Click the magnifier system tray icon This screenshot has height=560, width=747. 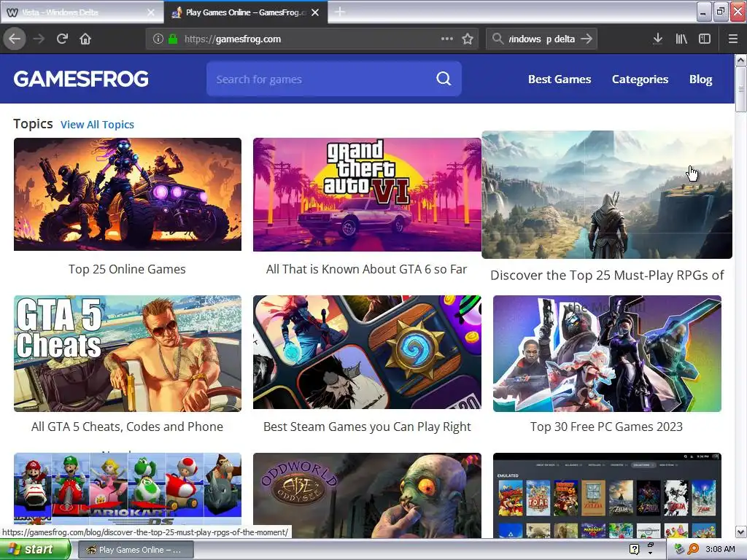693,550
